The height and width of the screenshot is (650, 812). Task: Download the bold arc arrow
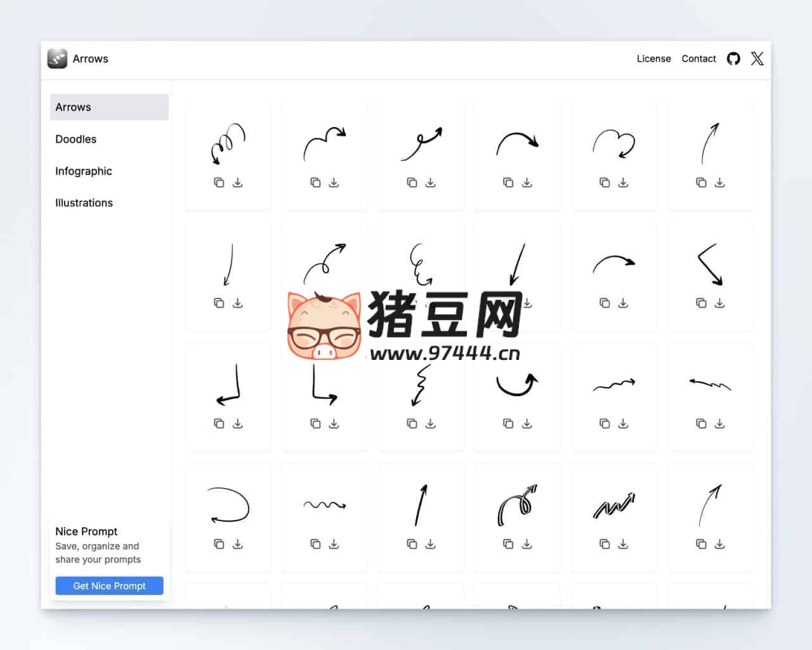[x=527, y=182]
